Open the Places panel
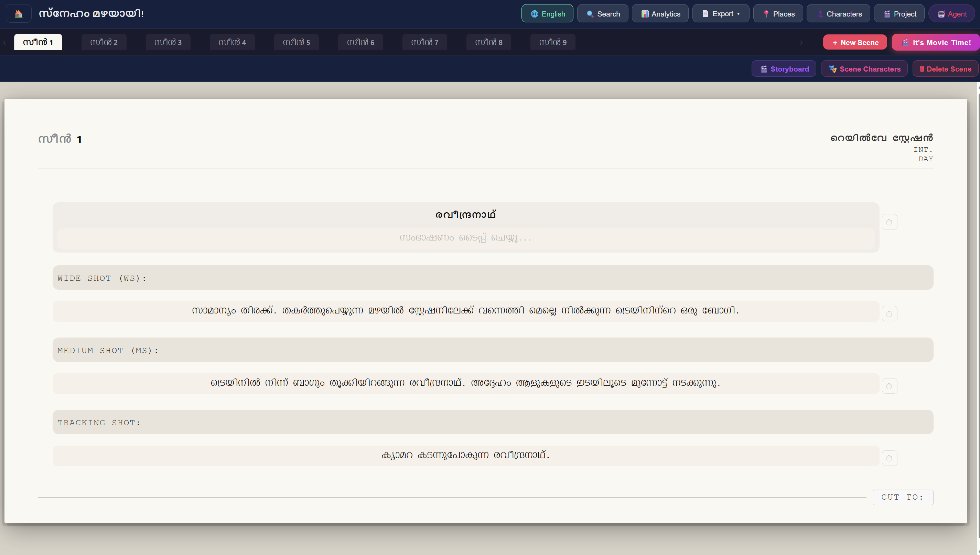 point(778,14)
